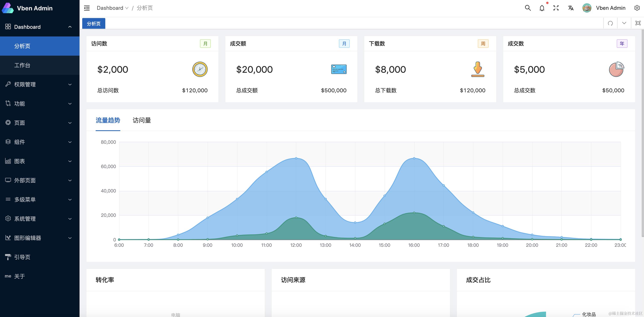Open the language switcher

(x=571, y=8)
